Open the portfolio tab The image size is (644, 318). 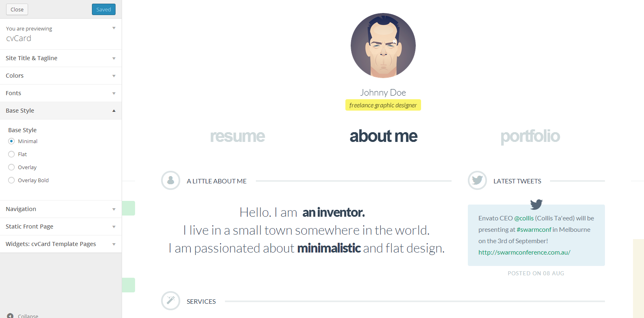[x=530, y=136]
